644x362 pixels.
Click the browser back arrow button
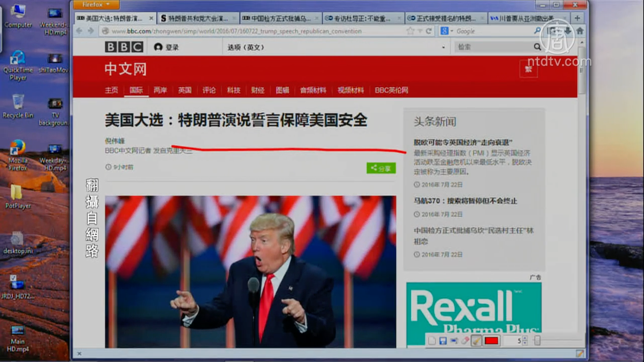[x=79, y=31]
